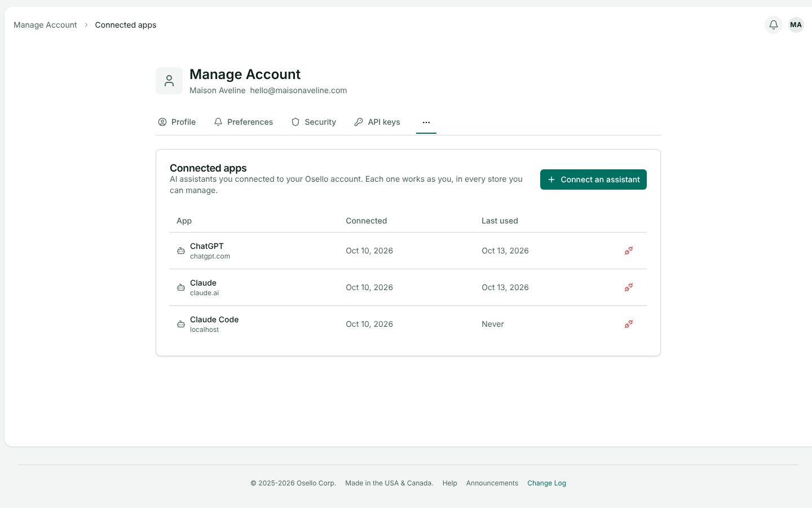The height and width of the screenshot is (508, 812).
Task: Open the Announcements footer link
Action: tap(492, 483)
